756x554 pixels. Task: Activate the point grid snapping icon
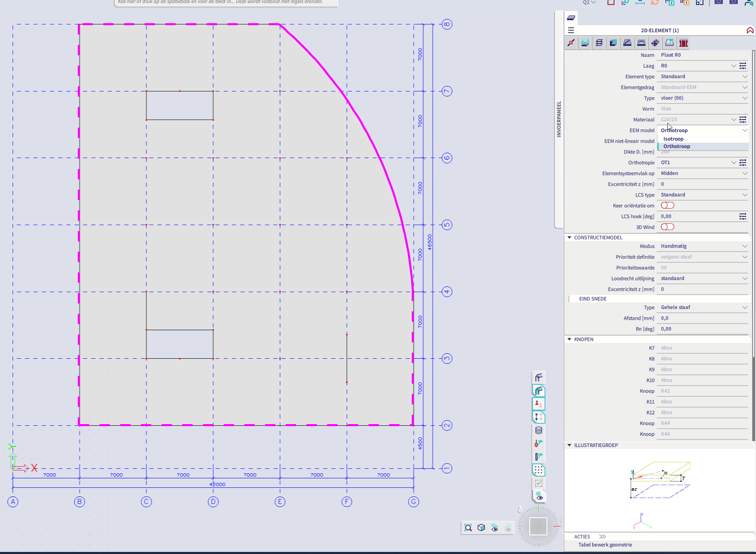[x=539, y=469]
